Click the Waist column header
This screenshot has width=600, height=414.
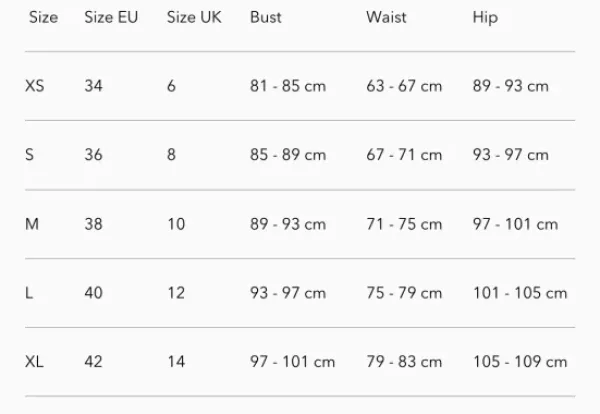[x=386, y=17]
